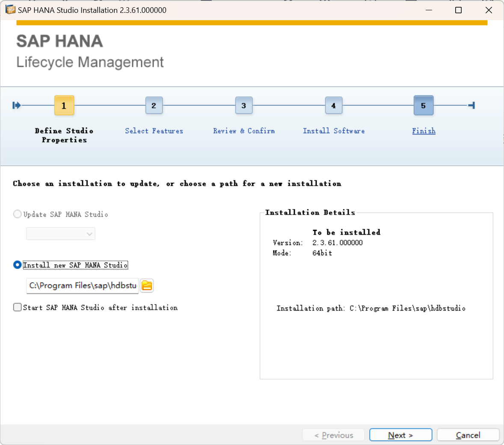Click the SAP HANA installer title bar icon
The height and width of the screenshot is (445, 504).
click(x=10, y=10)
